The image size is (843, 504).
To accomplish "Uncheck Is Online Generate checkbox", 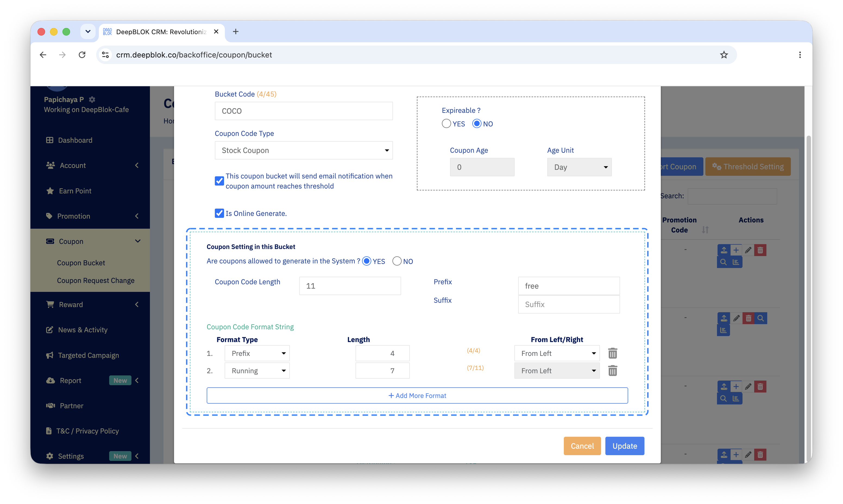I will click(219, 213).
